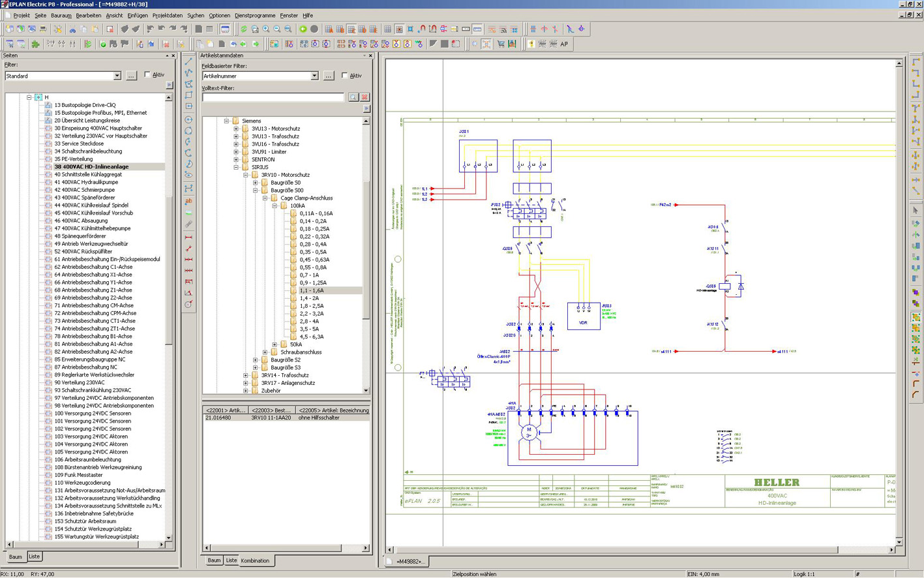Close the Artikelstammdaten panel
Viewport: 924px width, 578px height.
click(370, 56)
